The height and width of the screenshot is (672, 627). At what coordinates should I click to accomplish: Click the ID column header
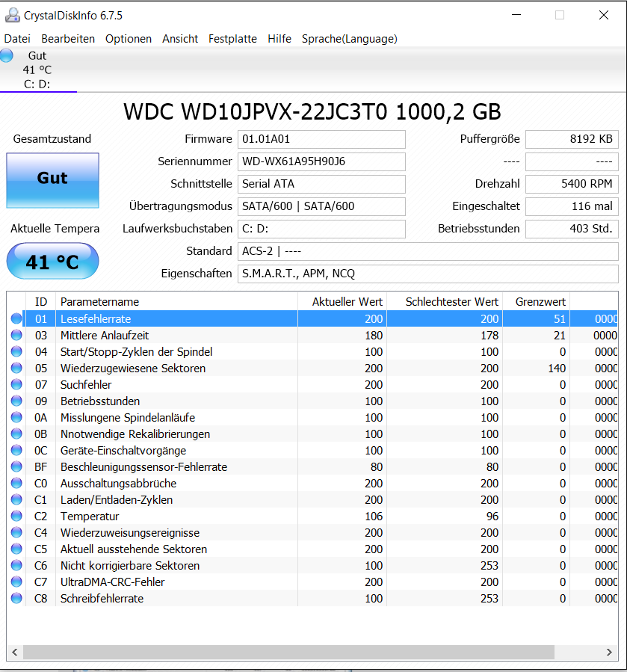tap(40, 302)
